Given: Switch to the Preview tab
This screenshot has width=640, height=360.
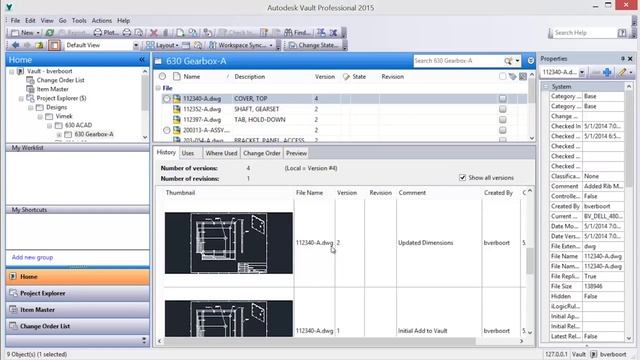Looking at the screenshot, I should pyautogui.click(x=296, y=153).
